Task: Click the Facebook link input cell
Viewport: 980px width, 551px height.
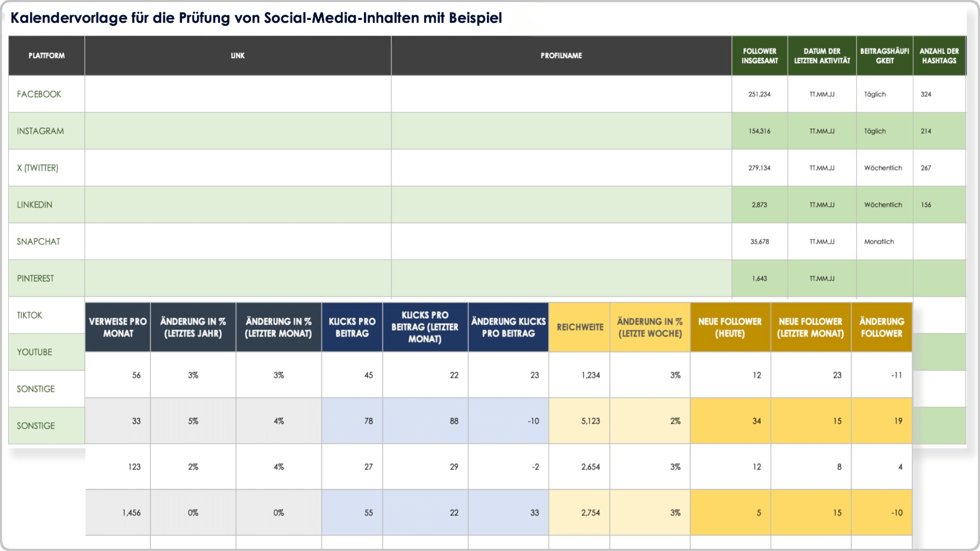Action: point(238,94)
